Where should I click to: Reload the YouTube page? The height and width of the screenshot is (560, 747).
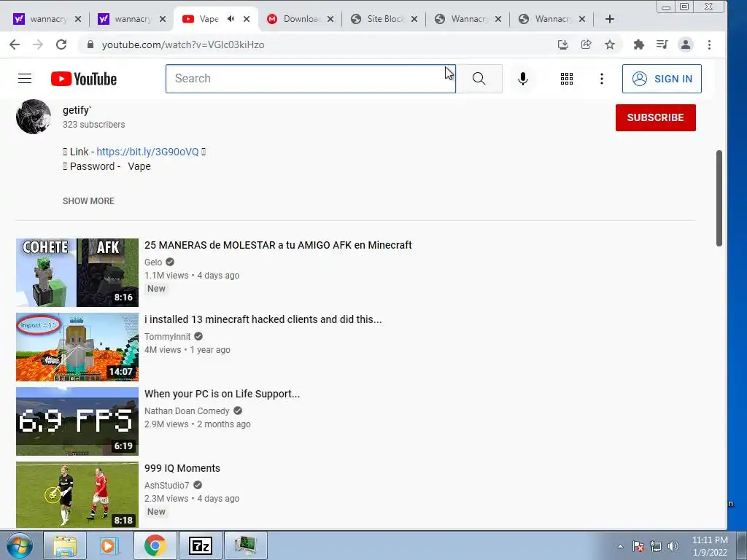(x=61, y=44)
